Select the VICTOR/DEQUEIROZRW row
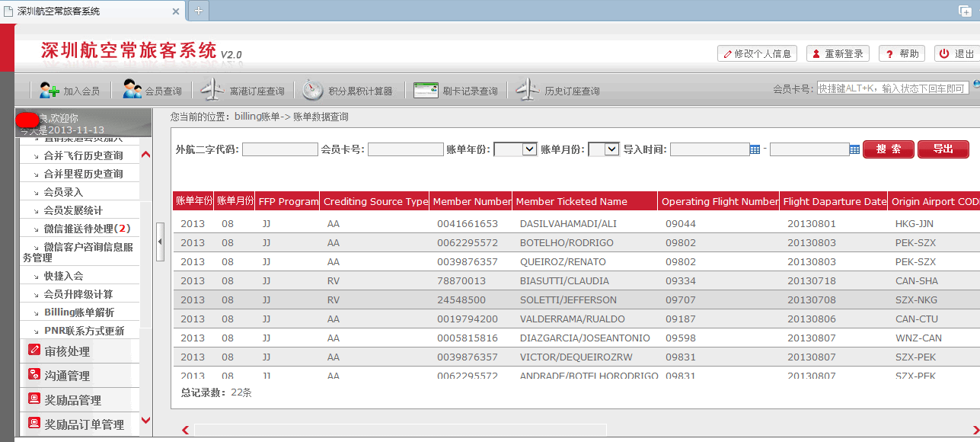Viewport: 980px width, 442px height. click(576, 357)
